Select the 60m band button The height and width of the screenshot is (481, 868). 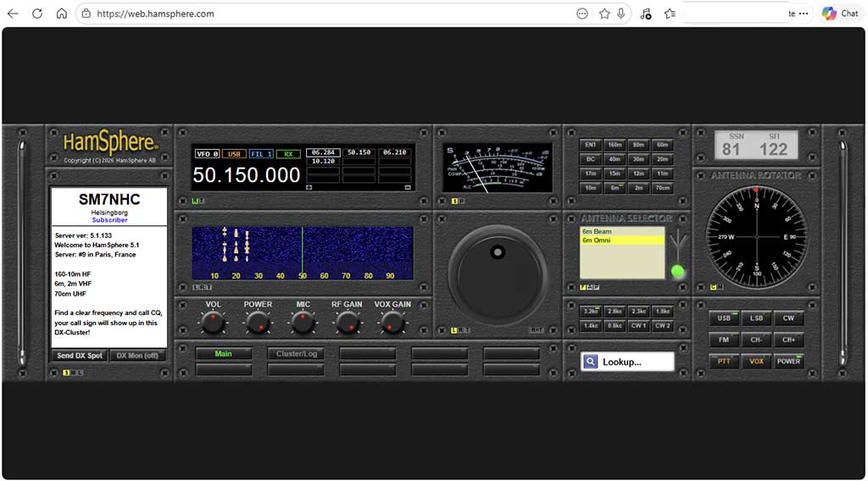click(x=663, y=145)
